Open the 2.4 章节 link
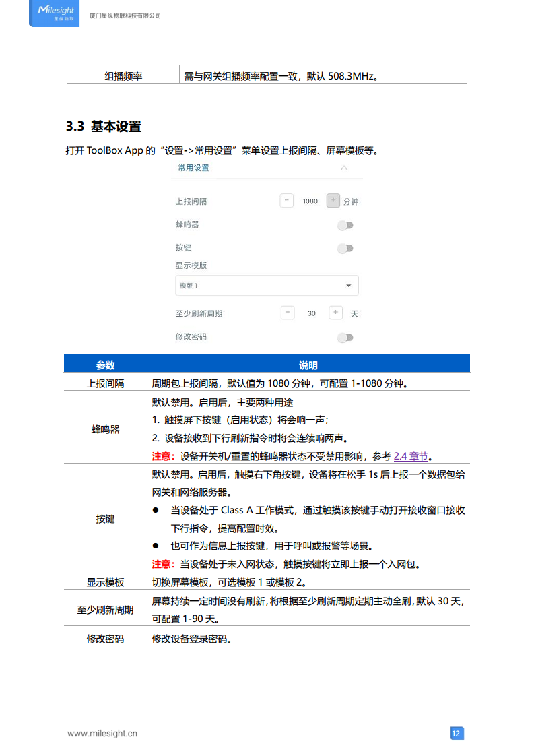This screenshot has width=534, height=756. [x=411, y=456]
